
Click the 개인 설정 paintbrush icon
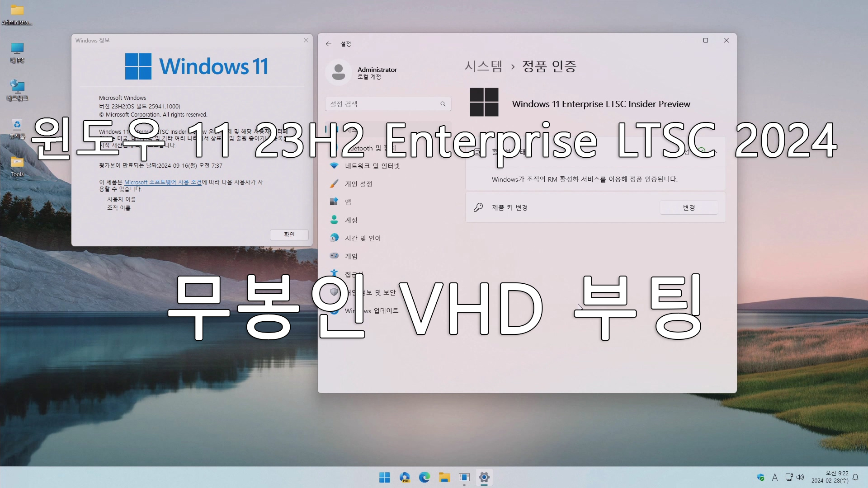coord(334,183)
